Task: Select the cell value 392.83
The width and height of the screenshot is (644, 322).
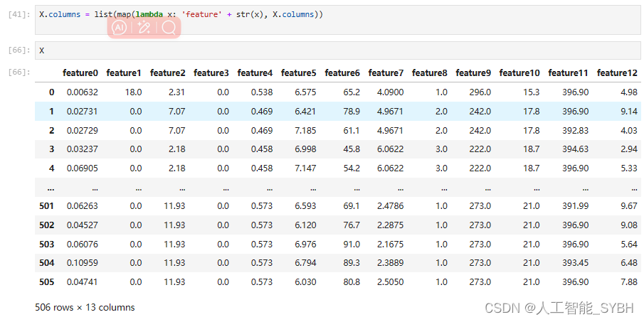Action: 575,131
